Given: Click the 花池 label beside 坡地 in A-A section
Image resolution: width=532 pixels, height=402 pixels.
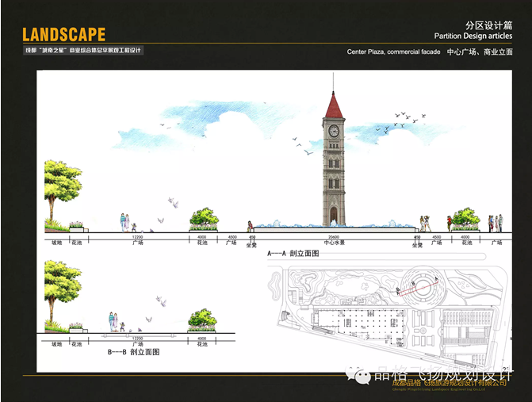Looking at the screenshot, I should pos(77,243).
